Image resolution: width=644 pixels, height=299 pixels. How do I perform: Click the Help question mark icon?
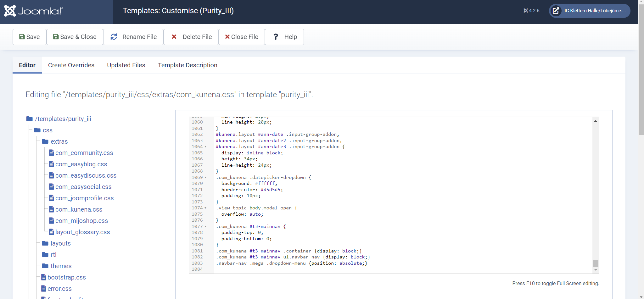coord(276,37)
